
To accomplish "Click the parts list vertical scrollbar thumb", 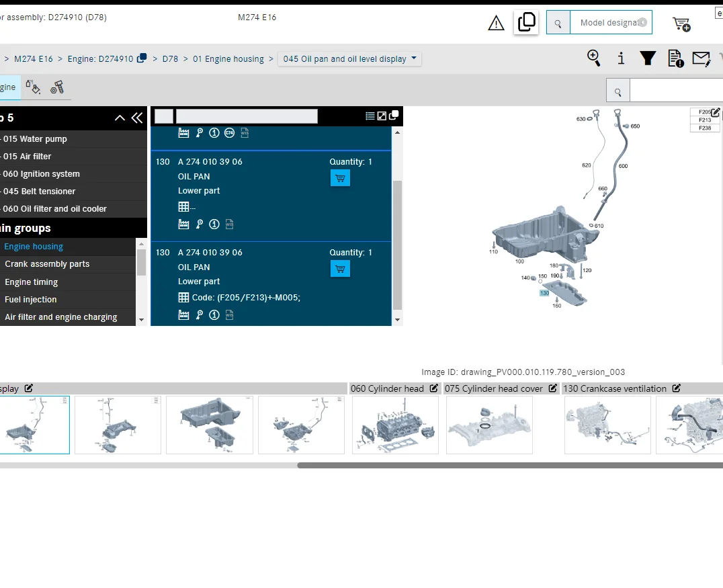I will click(398, 245).
